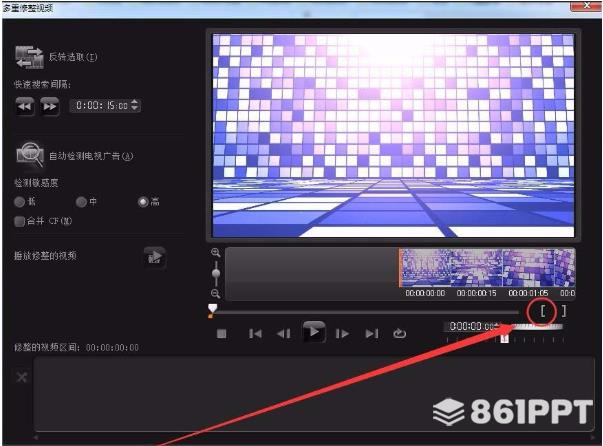Viewport: 603px width, 446px height.
Task: Click the play trimmed video button
Action: pyautogui.click(x=155, y=257)
